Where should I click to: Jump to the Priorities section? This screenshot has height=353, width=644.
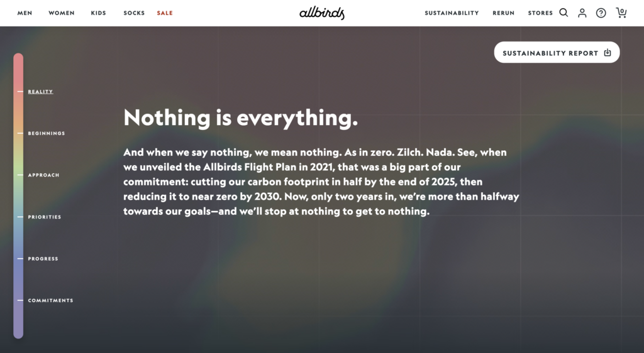point(45,217)
